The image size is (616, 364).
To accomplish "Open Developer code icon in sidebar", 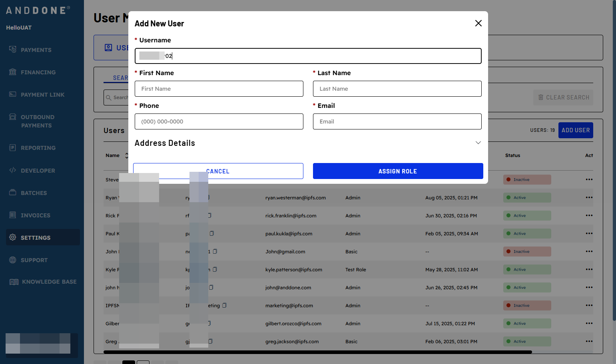I will click(x=13, y=170).
